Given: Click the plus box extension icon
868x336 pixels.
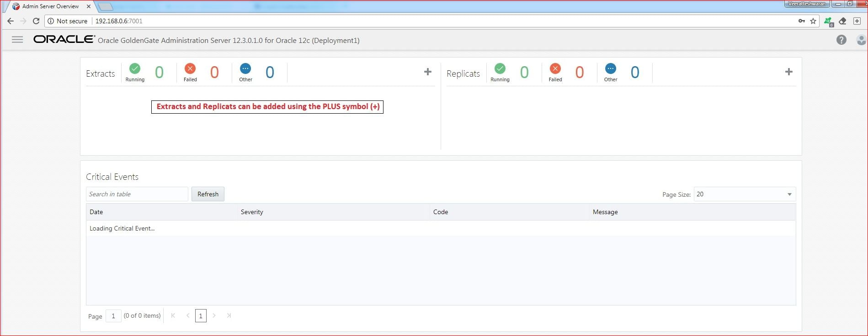Looking at the screenshot, I should point(857,21).
